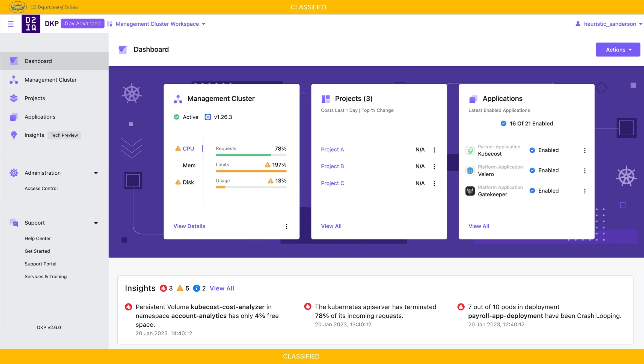644x364 pixels.
Task: Go to Insights in the sidebar
Action: coord(34,135)
